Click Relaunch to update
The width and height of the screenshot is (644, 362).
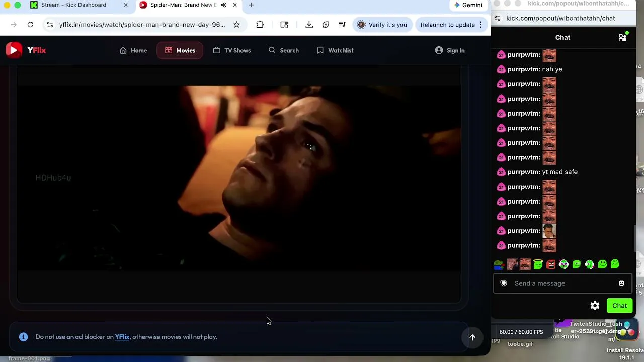[447, 25]
